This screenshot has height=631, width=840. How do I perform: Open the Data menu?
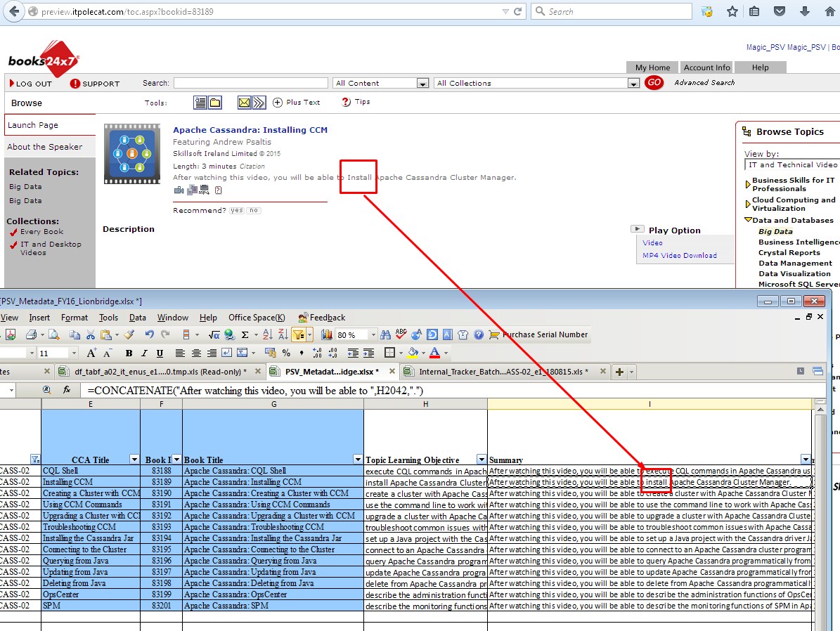coord(138,318)
